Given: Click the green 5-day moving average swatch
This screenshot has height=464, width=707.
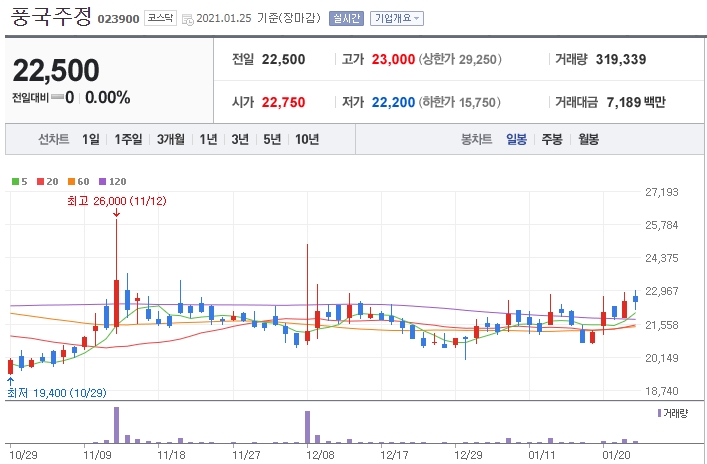Looking at the screenshot, I should [x=15, y=182].
